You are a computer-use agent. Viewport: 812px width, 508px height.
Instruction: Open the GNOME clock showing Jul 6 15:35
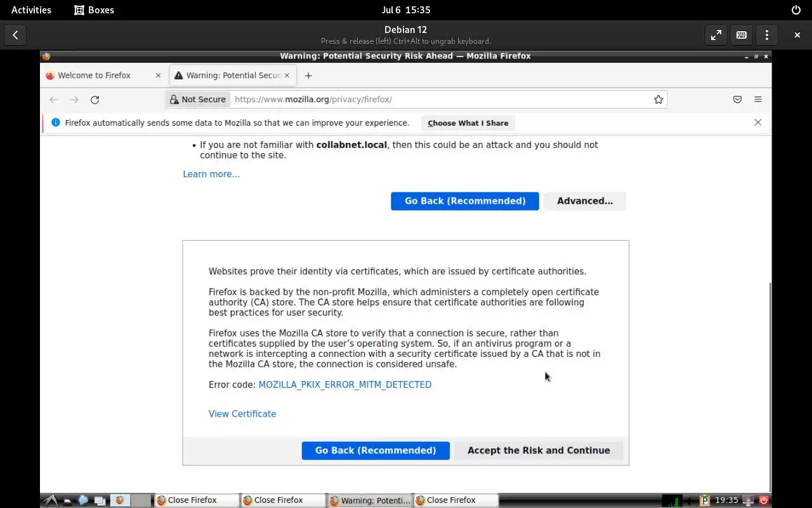pos(406,10)
